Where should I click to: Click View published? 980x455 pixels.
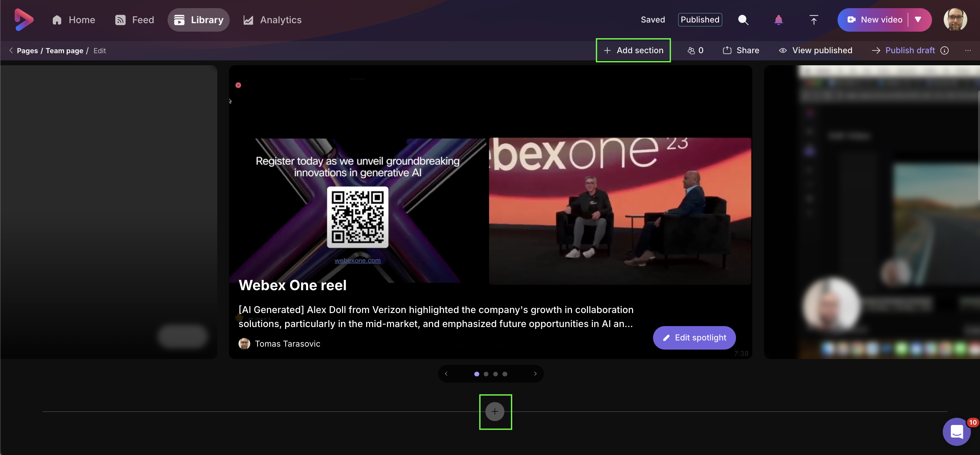(815, 50)
